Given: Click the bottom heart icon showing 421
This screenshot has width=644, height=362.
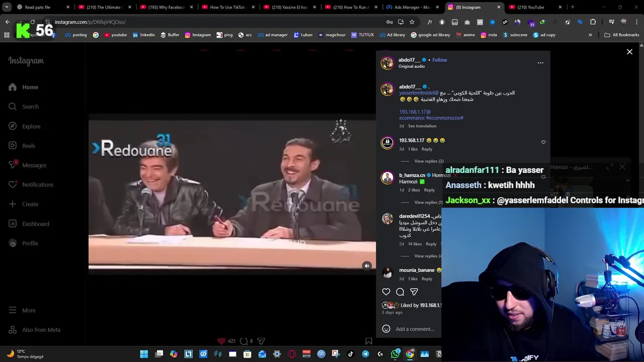Looking at the screenshot, I should tap(221, 341).
